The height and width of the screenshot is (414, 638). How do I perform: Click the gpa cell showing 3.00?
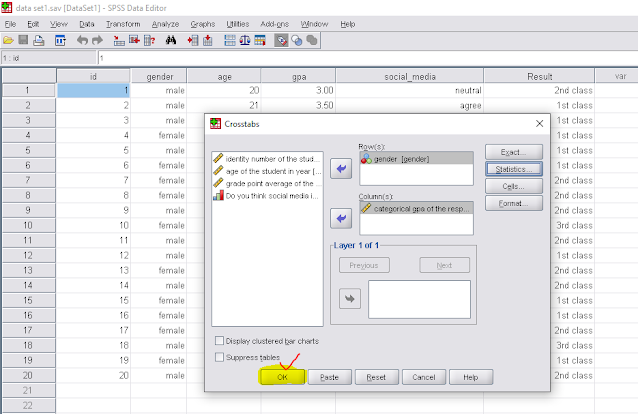click(298, 90)
